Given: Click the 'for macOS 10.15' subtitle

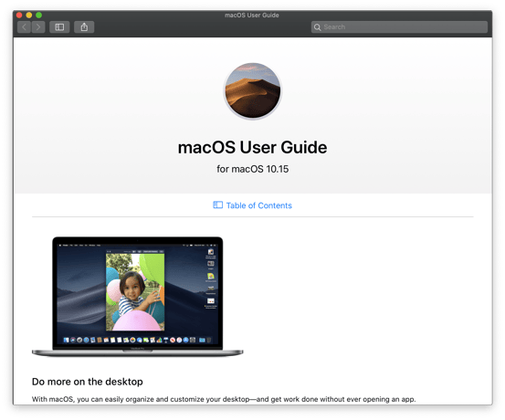Looking at the screenshot, I should pos(252,169).
